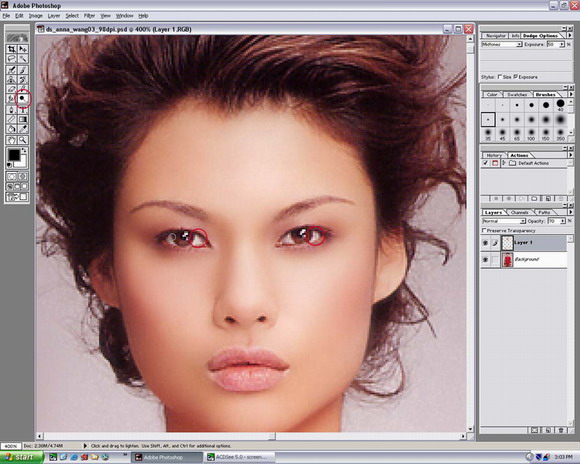
Task: Select the Blur tool
Action: [x=12, y=98]
